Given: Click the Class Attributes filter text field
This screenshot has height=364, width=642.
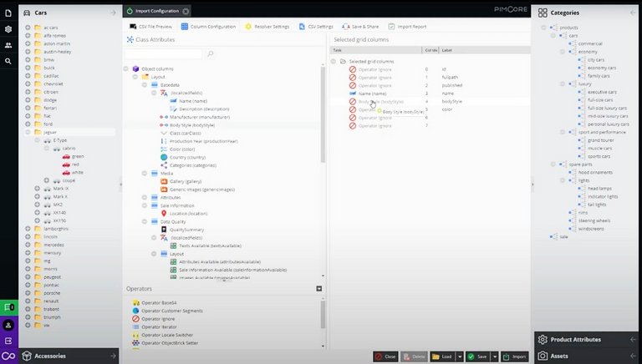Looking at the screenshot, I should click(163, 54).
